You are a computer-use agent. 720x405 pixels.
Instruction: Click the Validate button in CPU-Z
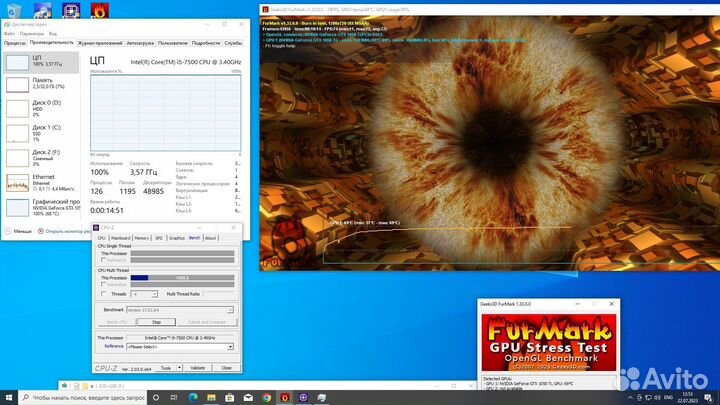pyautogui.click(x=198, y=367)
